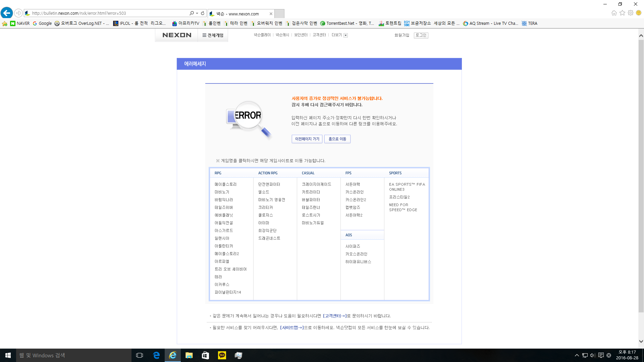Expand the 더보기 dropdown arrow
The height and width of the screenshot is (362, 644).
pyautogui.click(x=346, y=35)
